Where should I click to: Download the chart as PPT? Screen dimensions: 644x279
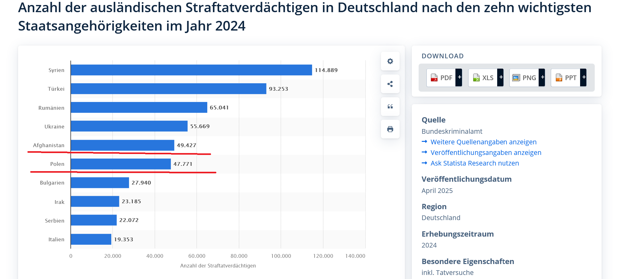point(569,78)
